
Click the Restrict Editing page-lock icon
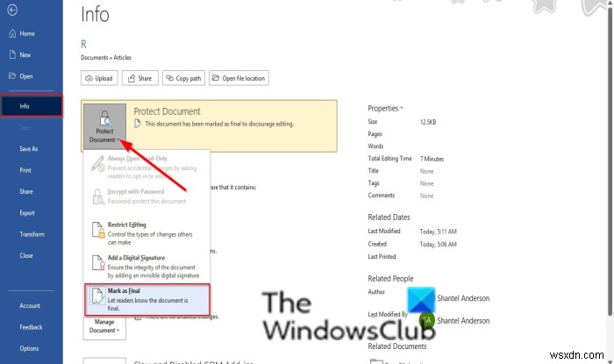click(x=98, y=230)
